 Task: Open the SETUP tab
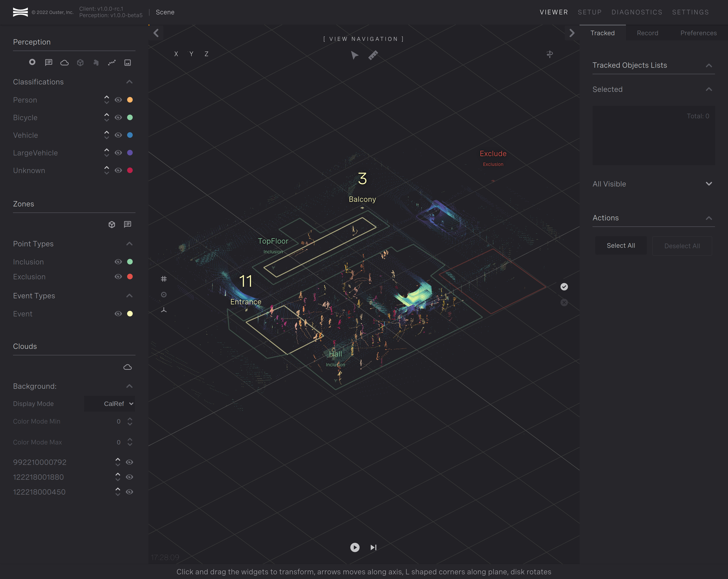589,12
